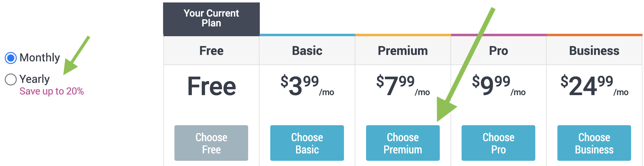This screenshot has height=166, width=644.
Task: Click the Pro plan column header
Action: (498, 51)
